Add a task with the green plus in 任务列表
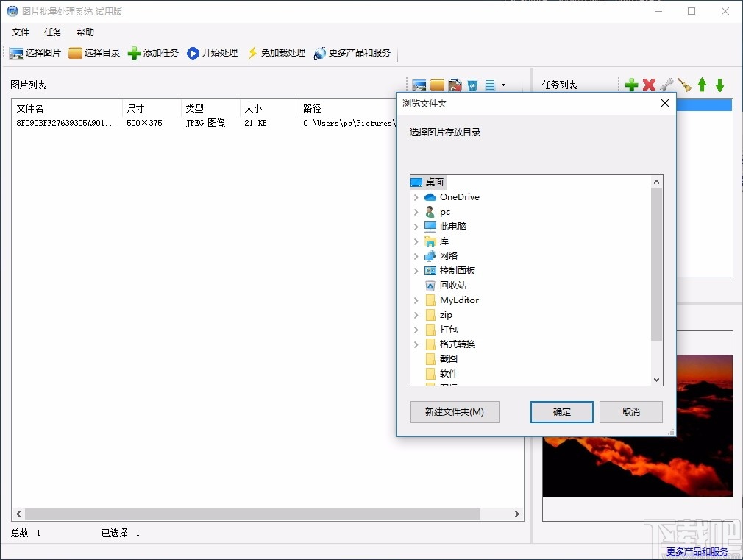The width and height of the screenshot is (743, 560). [631, 84]
